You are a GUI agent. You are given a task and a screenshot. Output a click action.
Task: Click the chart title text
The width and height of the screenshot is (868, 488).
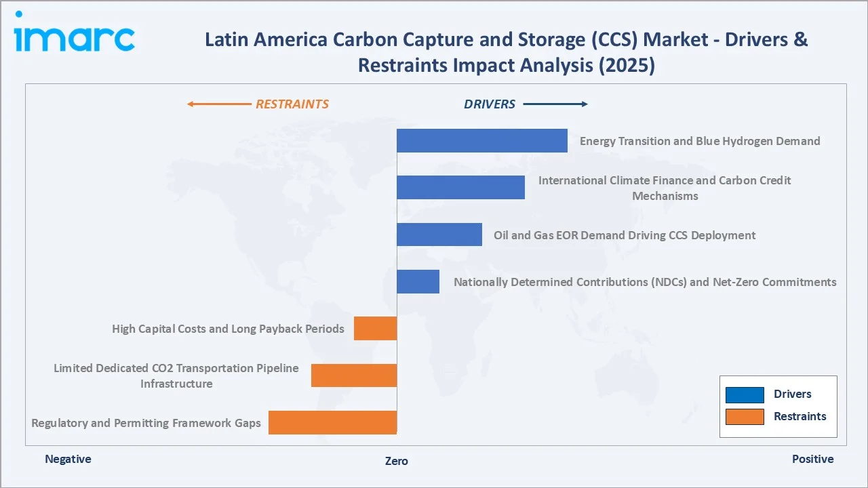click(506, 52)
